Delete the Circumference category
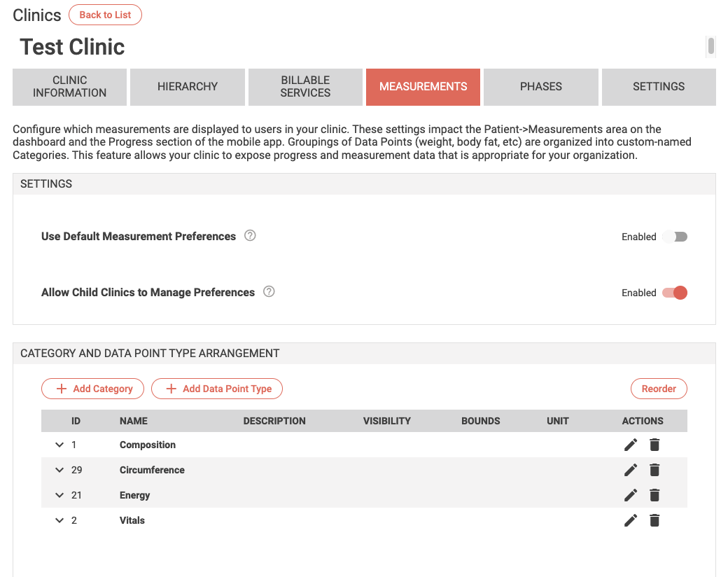Screen dimensions: 728x577 (x=654, y=470)
